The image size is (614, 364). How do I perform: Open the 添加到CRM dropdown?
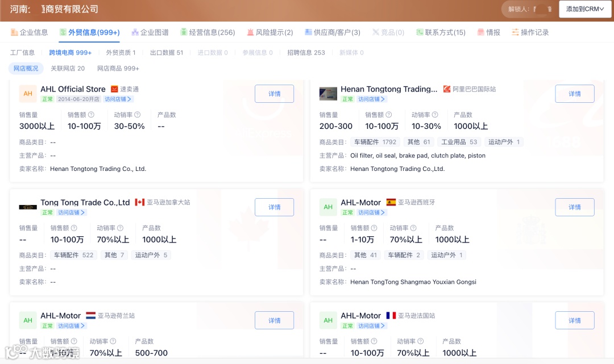[584, 9]
